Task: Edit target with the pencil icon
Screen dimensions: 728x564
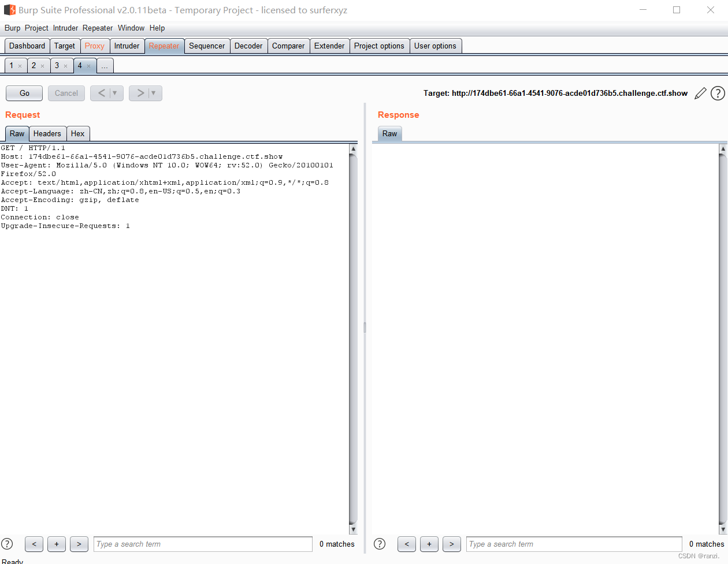Action: 700,94
